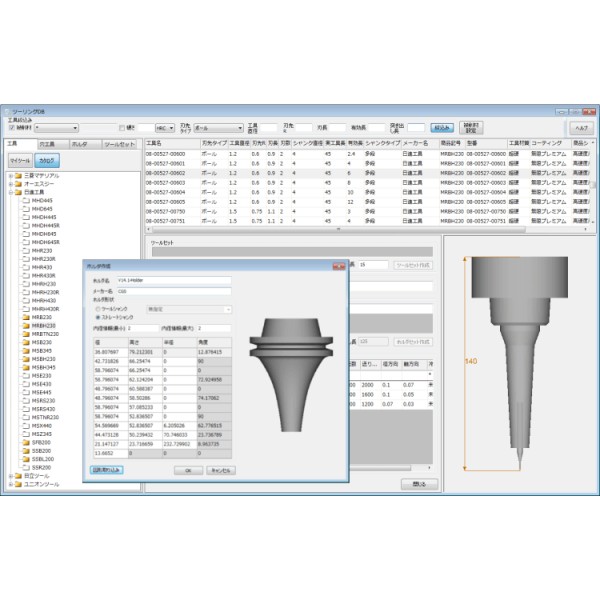Screen dimensions: 600x600
Task: Switch to the ツールセット tab
Action: pos(119,144)
